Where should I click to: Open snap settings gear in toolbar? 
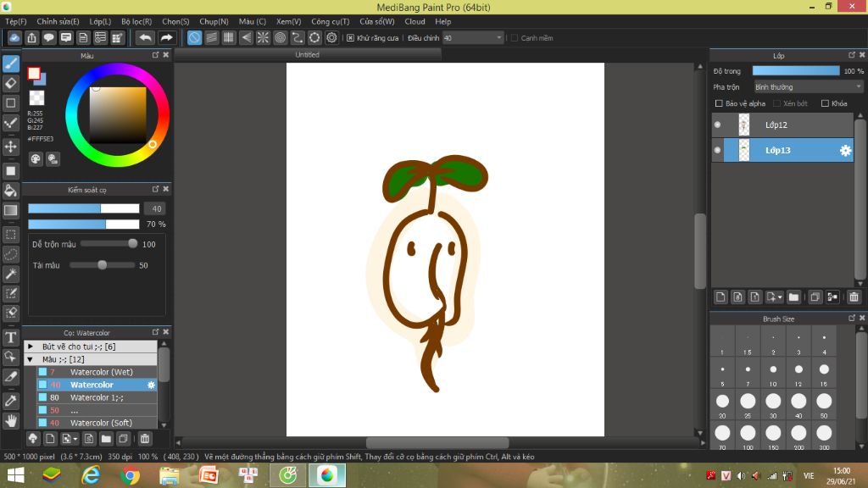[x=331, y=37]
